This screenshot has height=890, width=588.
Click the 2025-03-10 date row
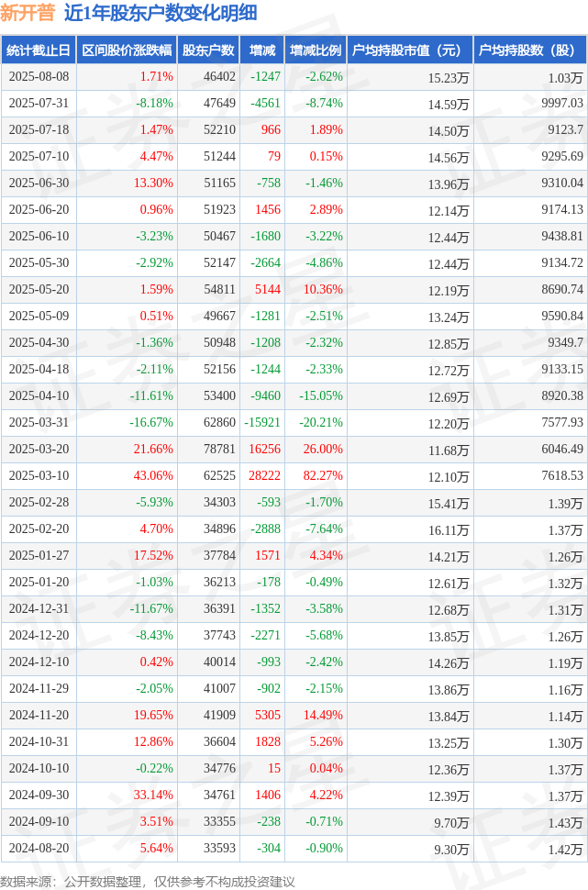click(x=294, y=475)
